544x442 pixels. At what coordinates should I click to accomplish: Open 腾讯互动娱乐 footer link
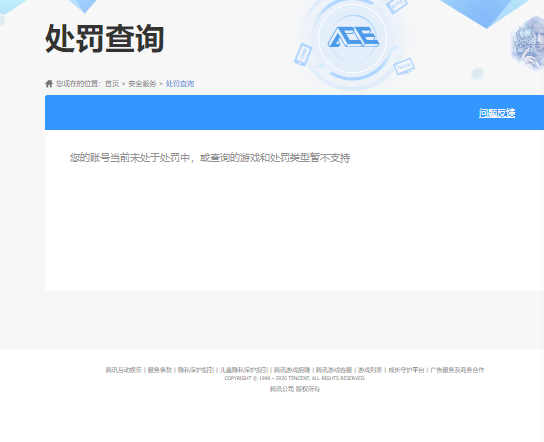coord(124,370)
